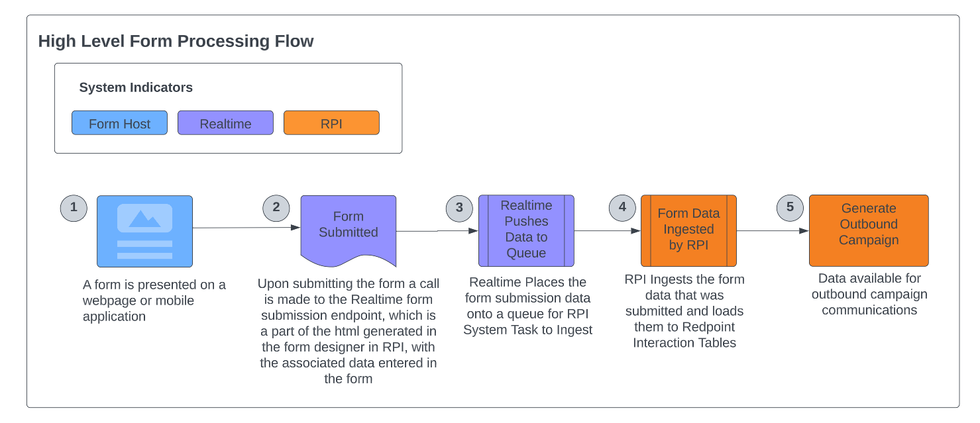This screenshot has height=423, width=980.
Task: Click the outbound campaign communications caption
Action: pos(869,295)
